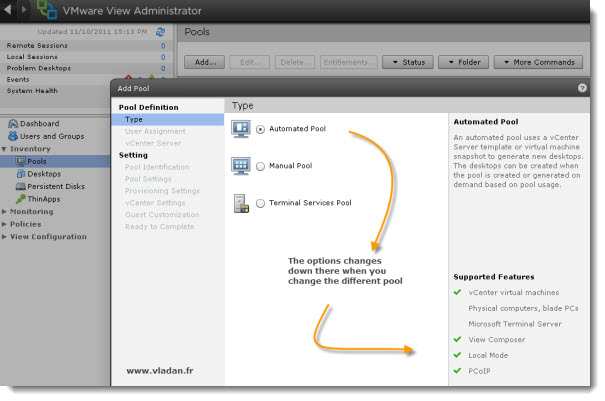Select the vCenter Server wizard step

153,143
